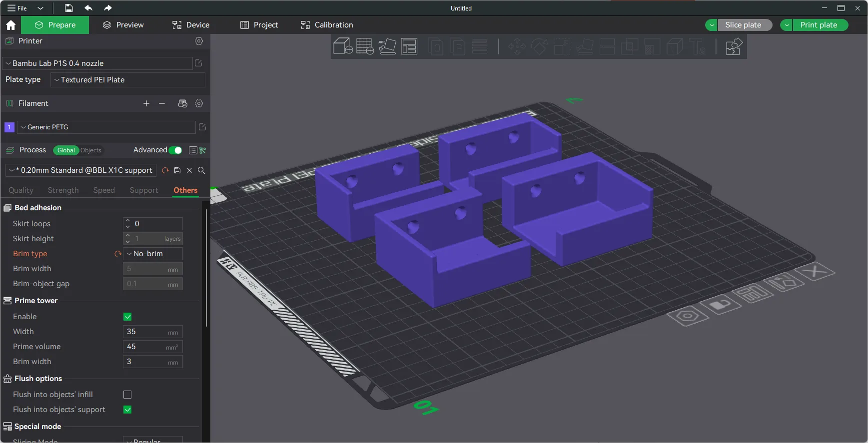Switch to the Support settings tab
Image resolution: width=868 pixels, height=443 pixels.
143,190
